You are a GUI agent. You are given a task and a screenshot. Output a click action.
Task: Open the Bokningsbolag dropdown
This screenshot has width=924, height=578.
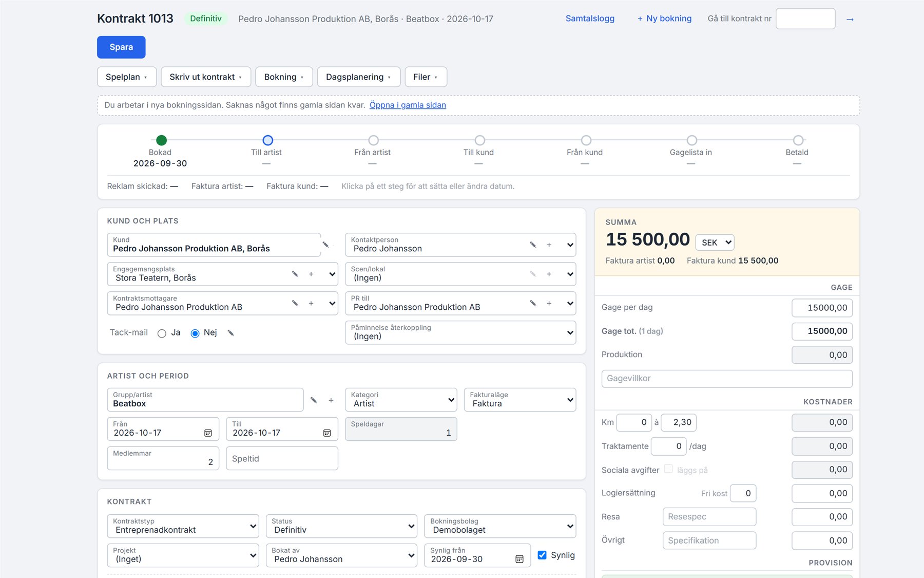pyautogui.click(x=500, y=526)
